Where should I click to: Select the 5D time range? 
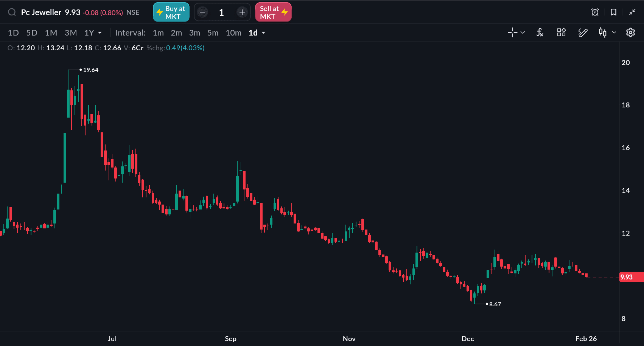pos(32,33)
